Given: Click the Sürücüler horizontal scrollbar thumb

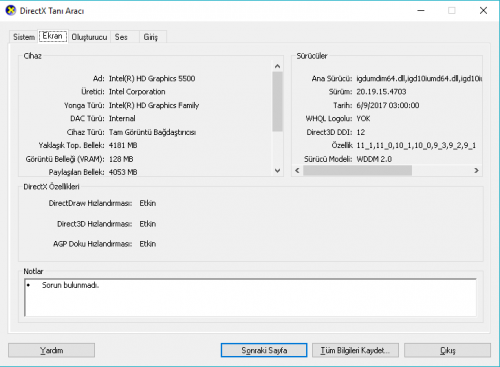Looking at the screenshot, I should (357, 171).
